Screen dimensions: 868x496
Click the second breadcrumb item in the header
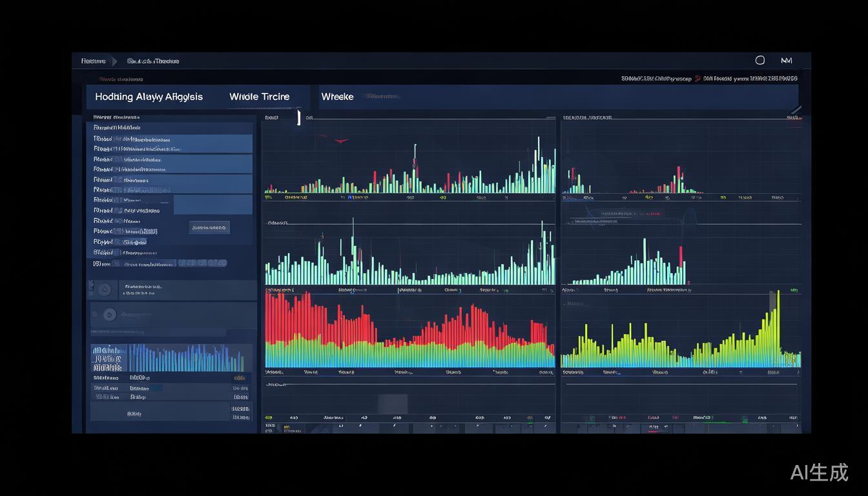click(153, 61)
